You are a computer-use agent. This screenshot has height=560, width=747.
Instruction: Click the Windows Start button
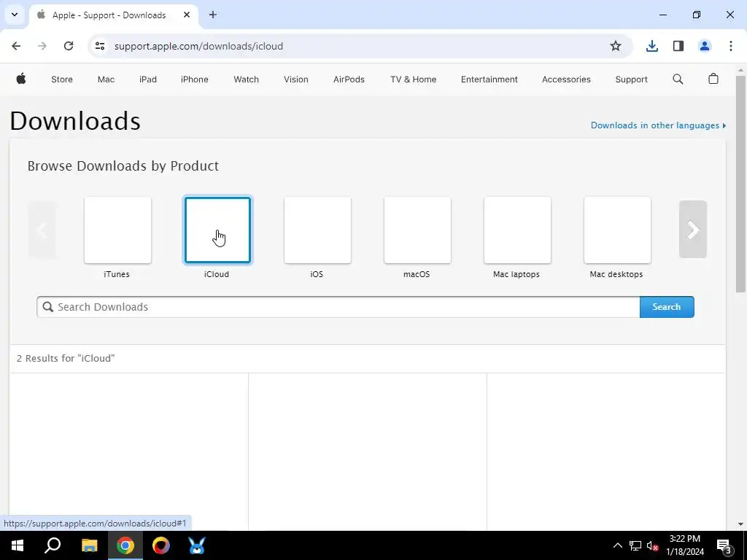click(18, 545)
